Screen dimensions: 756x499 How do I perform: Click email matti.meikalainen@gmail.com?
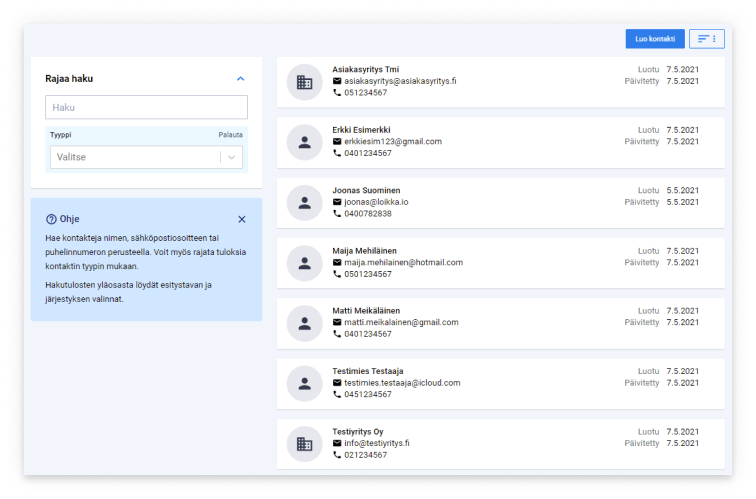(x=401, y=322)
